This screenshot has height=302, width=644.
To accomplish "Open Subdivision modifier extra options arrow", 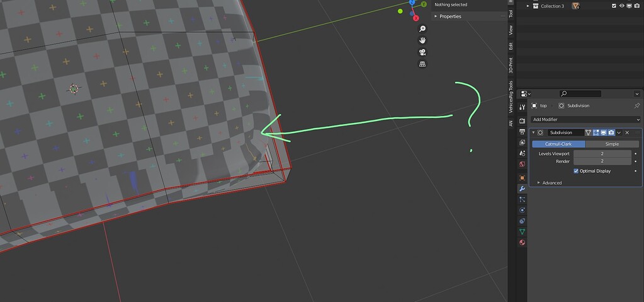I will pyautogui.click(x=619, y=132).
